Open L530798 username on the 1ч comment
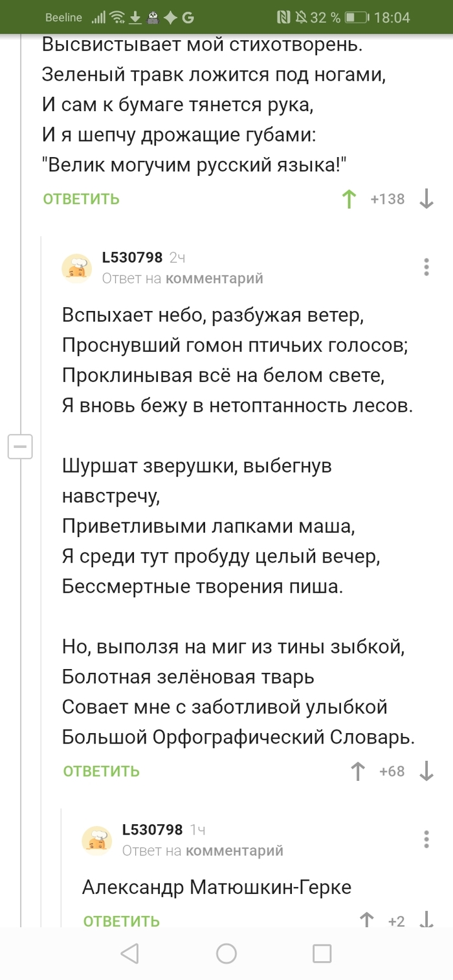453x980 pixels. [152, 830]
